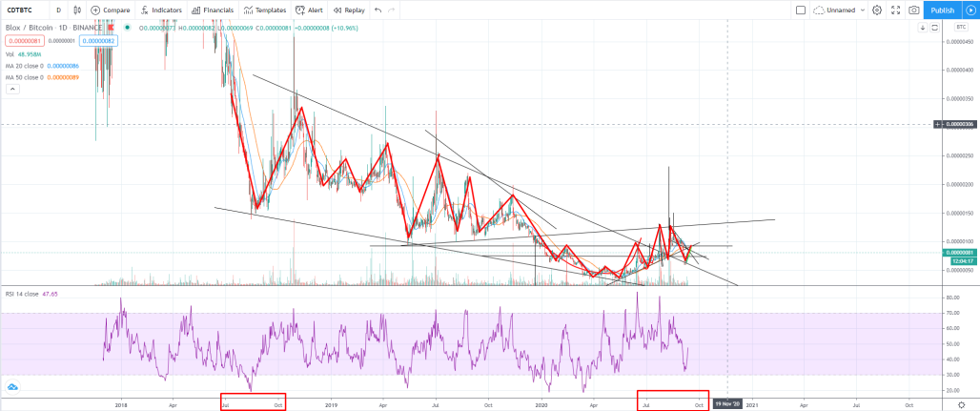Click the down-arrow button near price scale
This screenshot has height=411, width=980.
point(923,28)
